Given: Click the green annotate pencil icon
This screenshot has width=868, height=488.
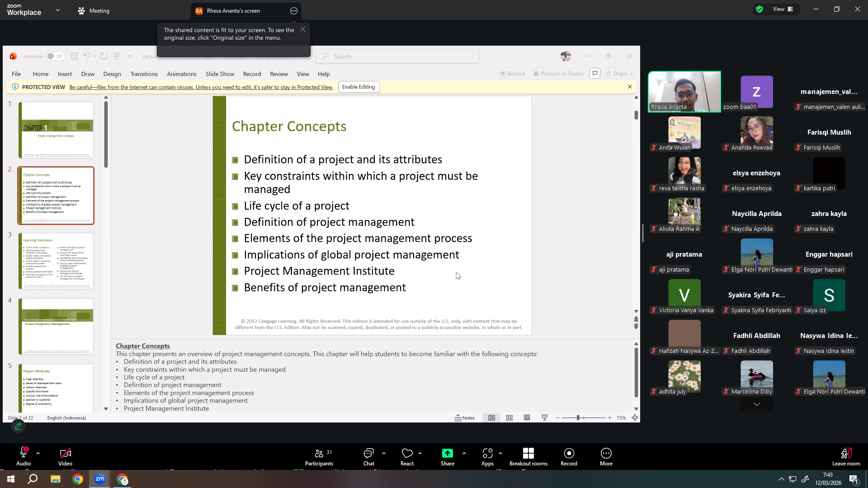Looking at the screenshot, I should coord(18,426).
